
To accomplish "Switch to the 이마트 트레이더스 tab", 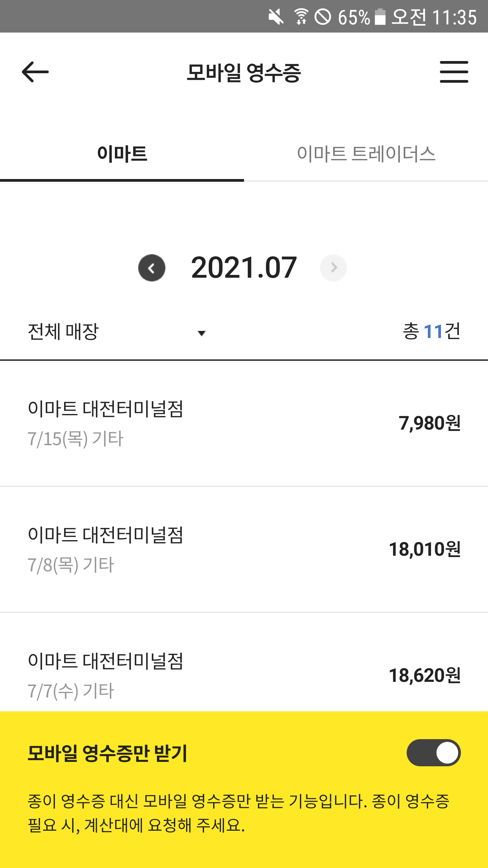I will [366, 154].
